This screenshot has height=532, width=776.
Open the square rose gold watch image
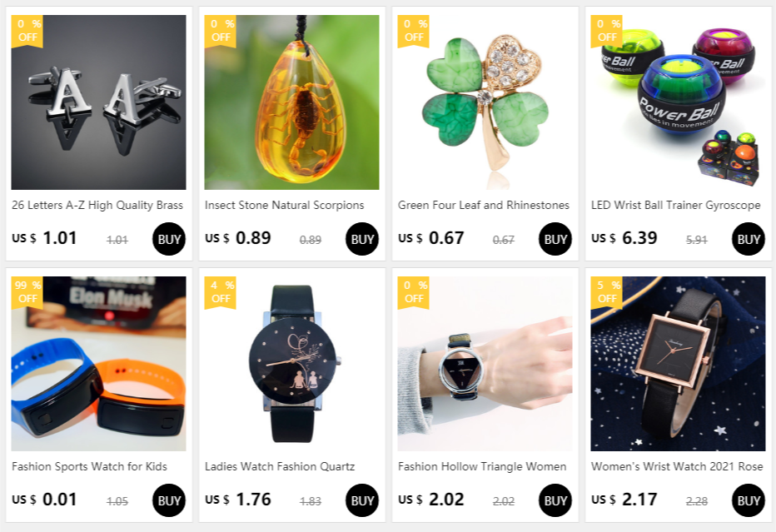click(678, 364)
